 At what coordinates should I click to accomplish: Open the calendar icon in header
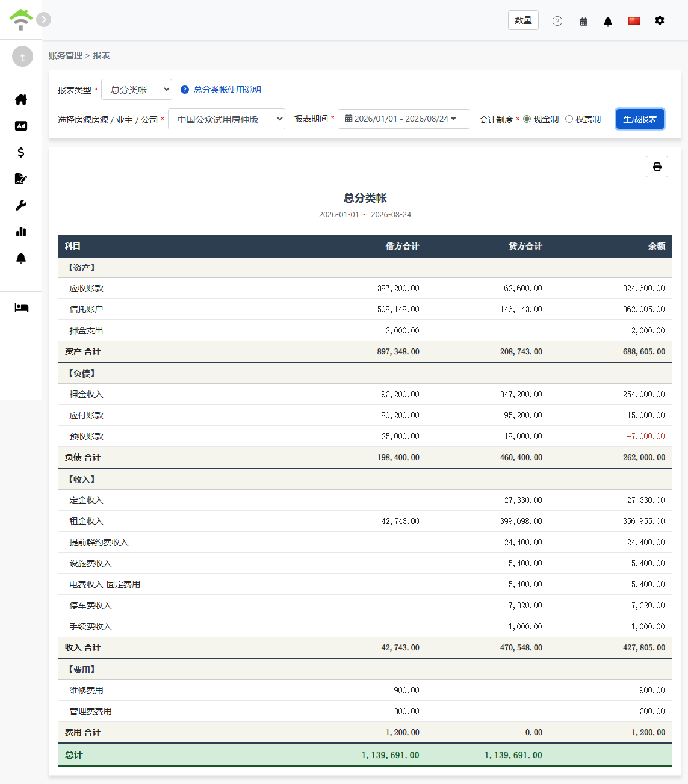click(584, 22)
